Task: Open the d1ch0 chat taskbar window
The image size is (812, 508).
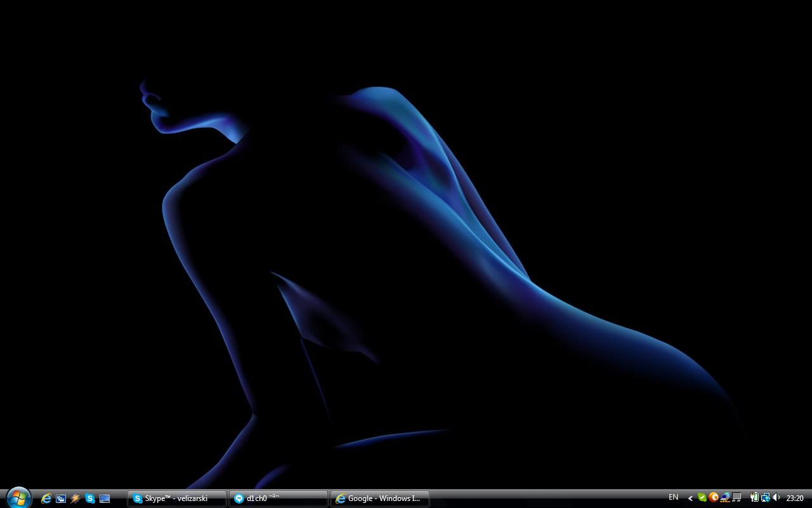Action: (278, 498)
